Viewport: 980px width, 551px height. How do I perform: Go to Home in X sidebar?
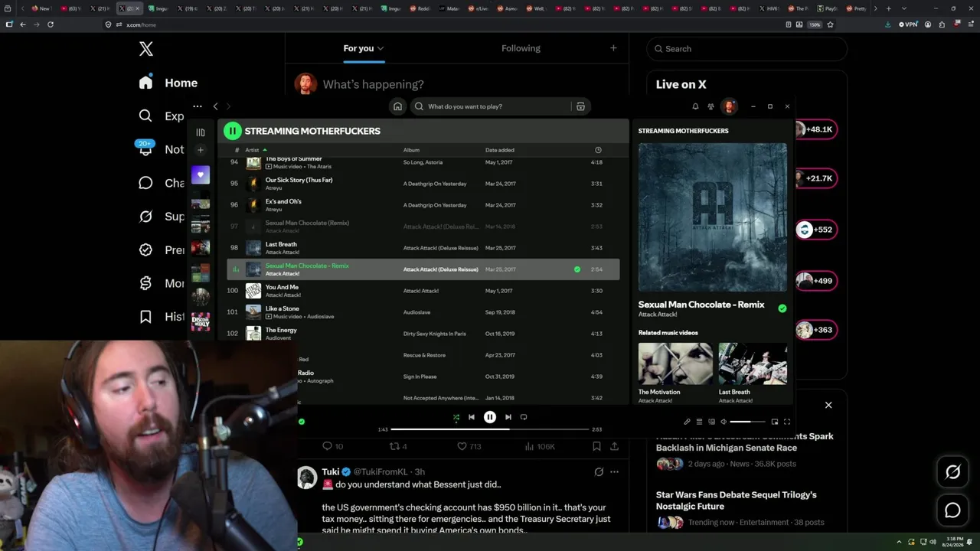tap(168, 83)
